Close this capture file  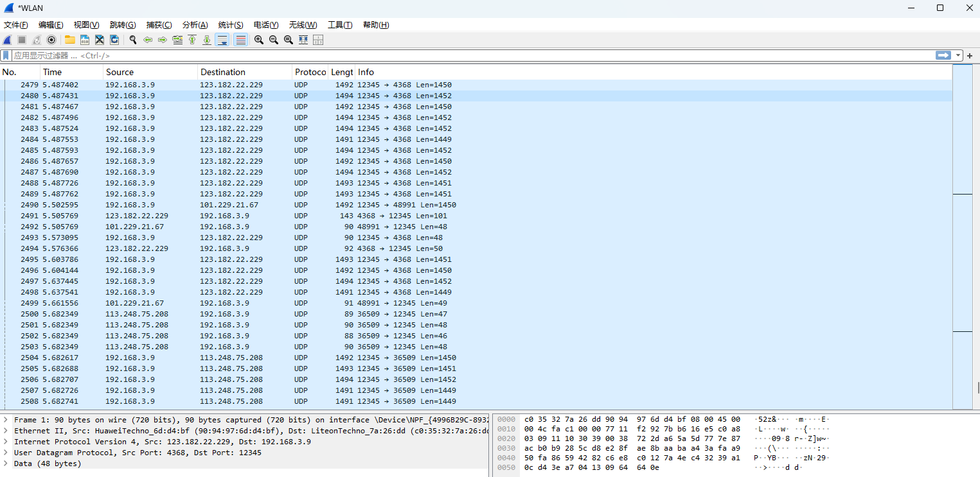(100, 40)
